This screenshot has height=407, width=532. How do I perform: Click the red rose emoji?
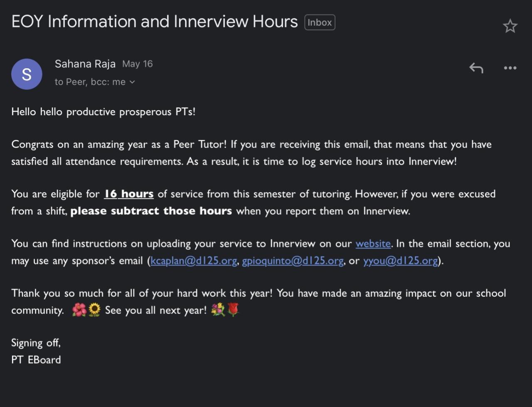(x=233, y=310)
